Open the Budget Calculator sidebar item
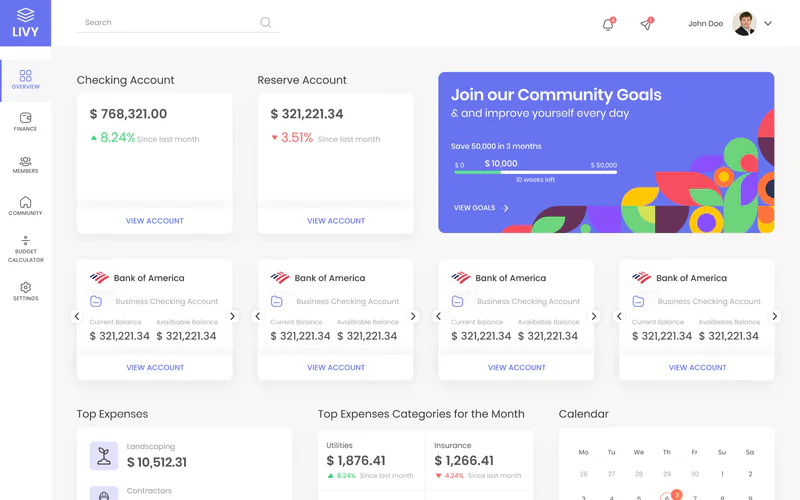This screenshot has height=500, width=800. [26, 249]
